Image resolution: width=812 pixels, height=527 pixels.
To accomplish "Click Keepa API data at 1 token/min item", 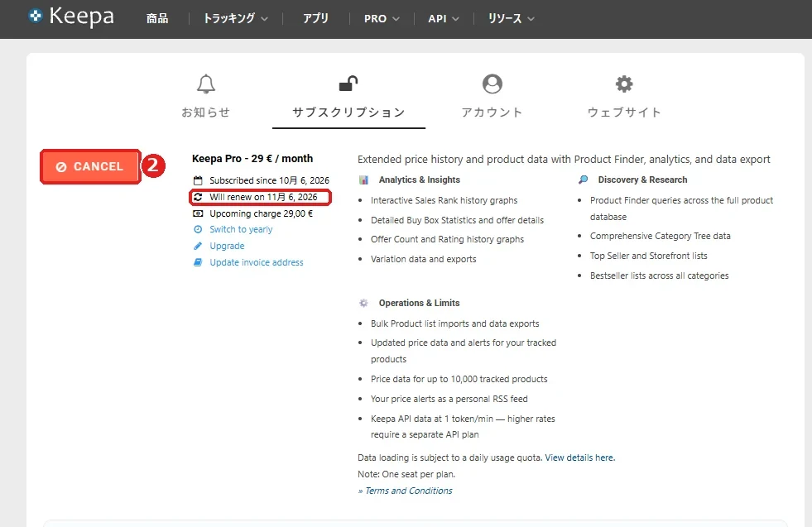I will coord(463,427).
